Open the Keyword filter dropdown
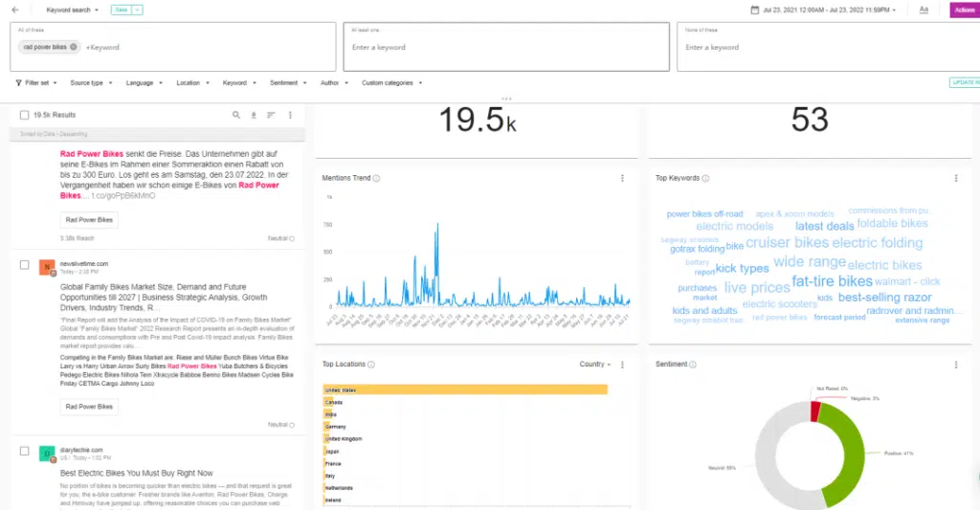The height and width of the screenshot is (510, 980). [239, 82]
